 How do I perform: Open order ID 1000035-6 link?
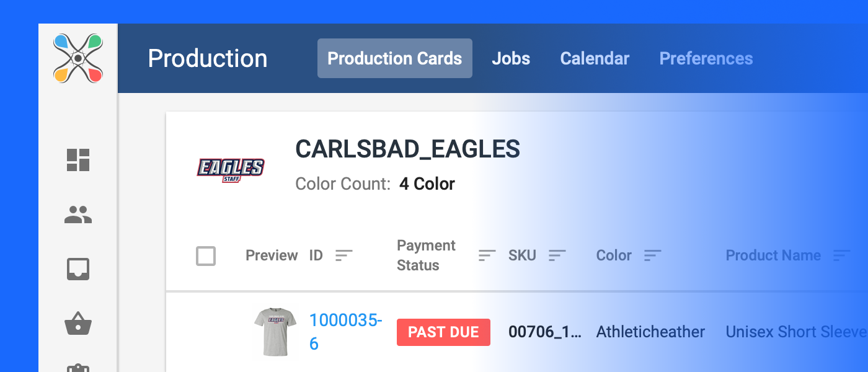pos(346,332)
